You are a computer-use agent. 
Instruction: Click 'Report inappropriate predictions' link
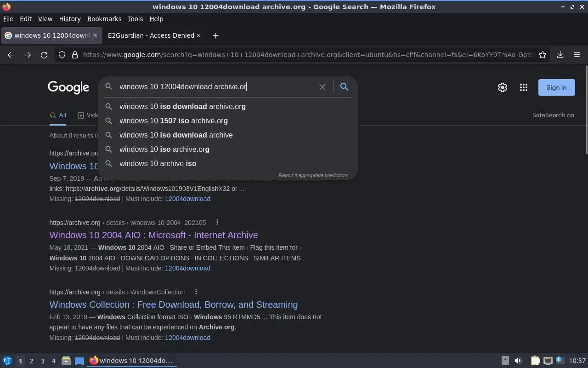tap(313, 175)
